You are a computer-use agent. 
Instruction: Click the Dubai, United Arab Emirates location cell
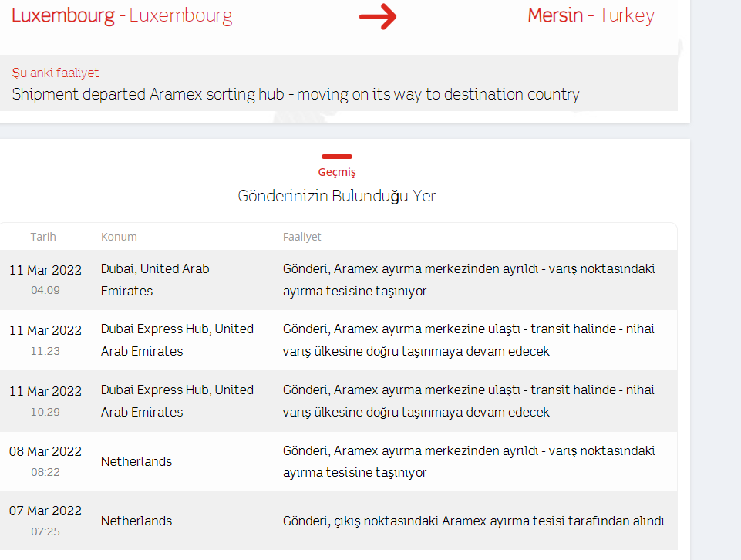click(x=155, y=279)
